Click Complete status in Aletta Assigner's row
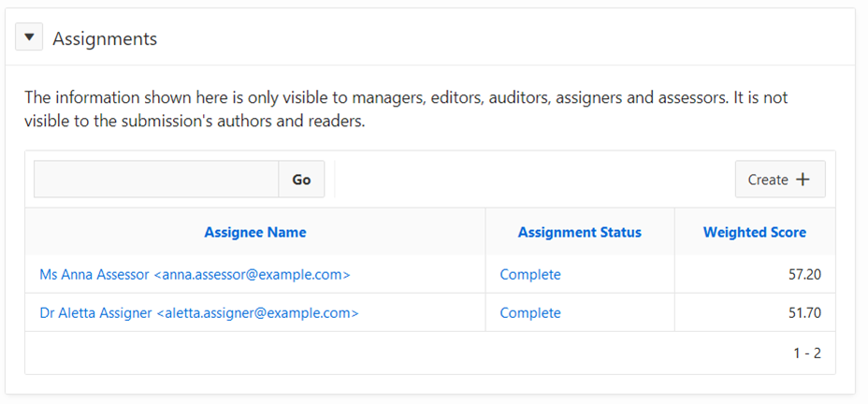Screen dimensions: 868x404 pyautogui.click(x=530, y=313)
